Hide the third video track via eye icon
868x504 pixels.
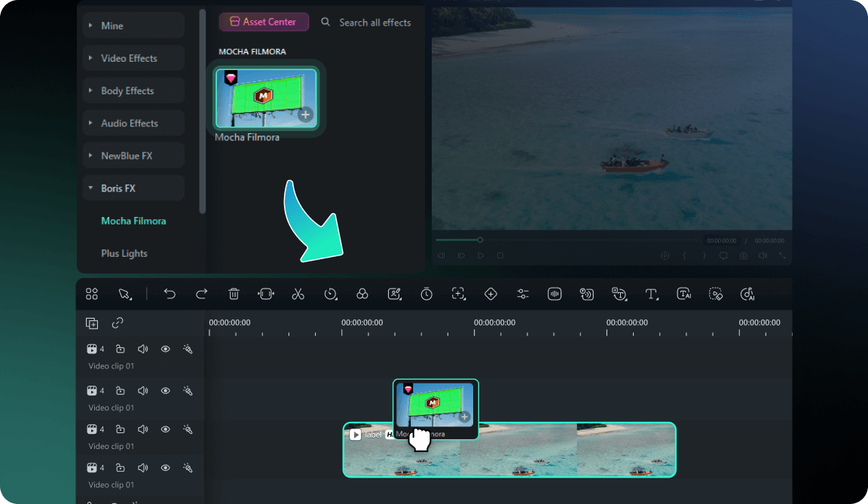(x=165, y=429)
